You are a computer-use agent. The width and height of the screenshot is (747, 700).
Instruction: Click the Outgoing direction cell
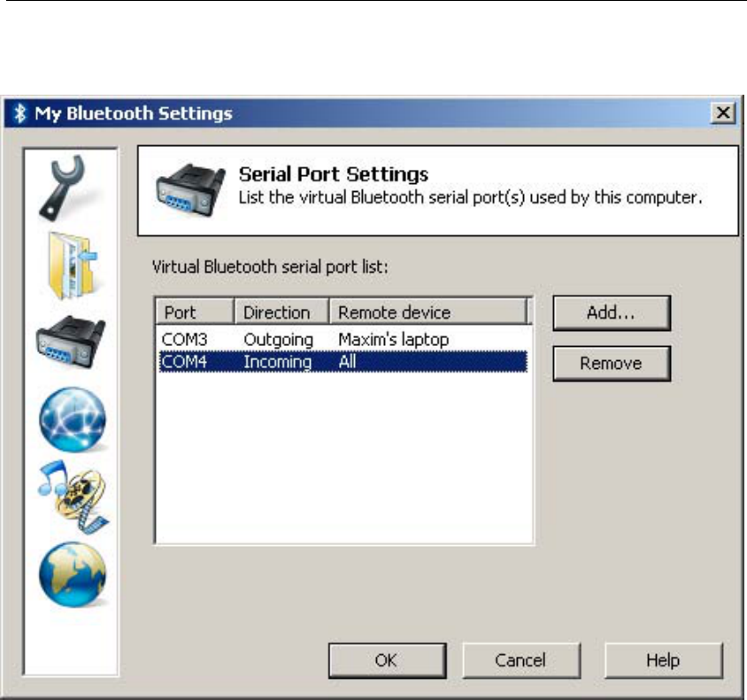tap(278, 340)
